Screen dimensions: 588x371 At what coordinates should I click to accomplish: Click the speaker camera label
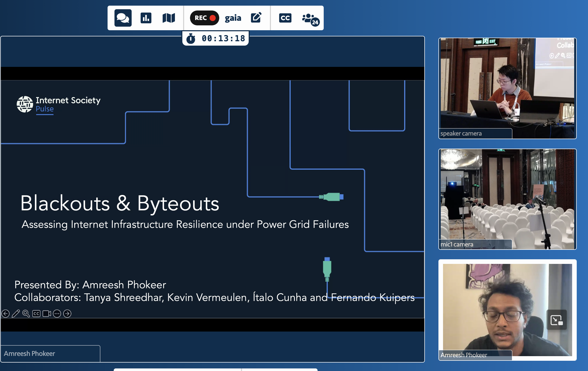pos(461,133)
